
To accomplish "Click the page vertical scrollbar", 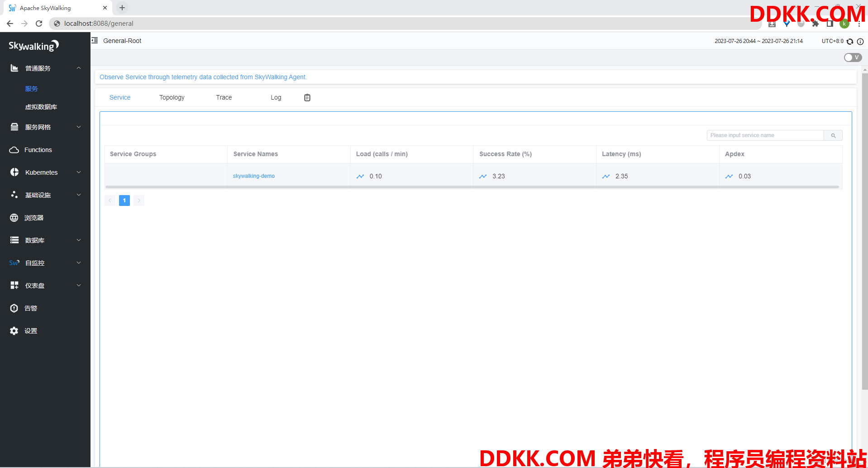I will [x=865, y=231].
